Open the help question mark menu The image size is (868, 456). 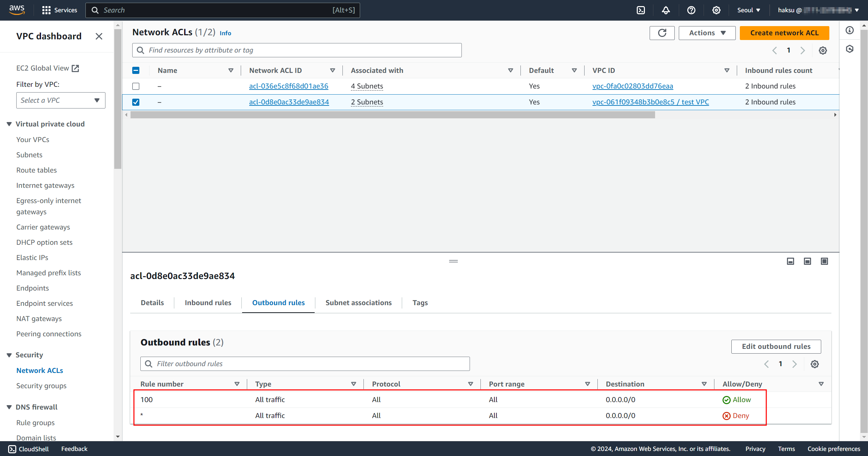691,10
